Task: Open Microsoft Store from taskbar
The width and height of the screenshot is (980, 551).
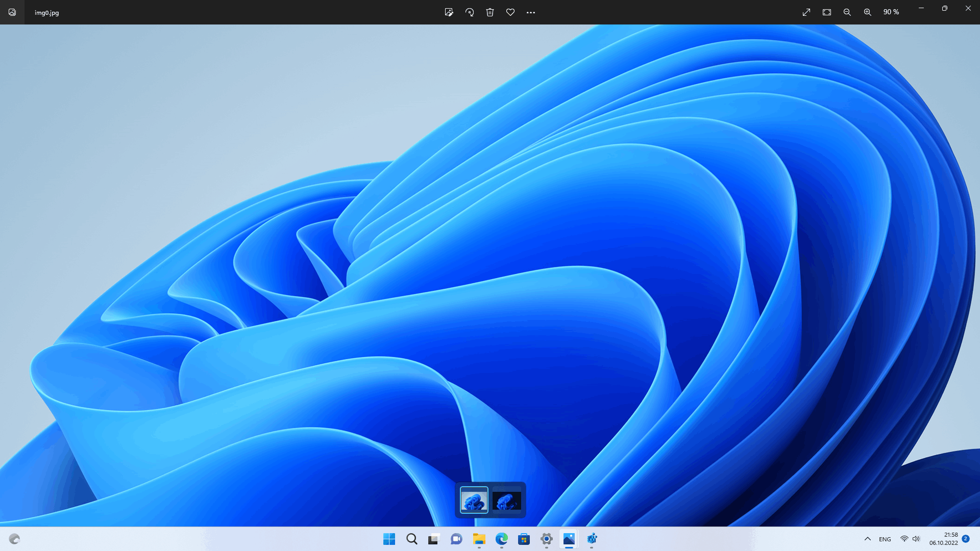Action: click(x=524, y=539)
